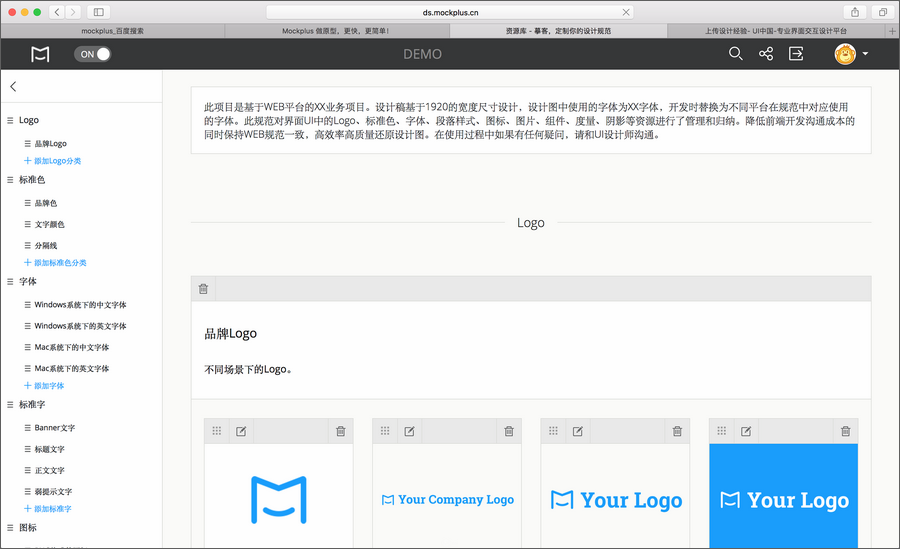Select 图标 section in sidebar
900x549 pixels.
[x=28, y=527]
